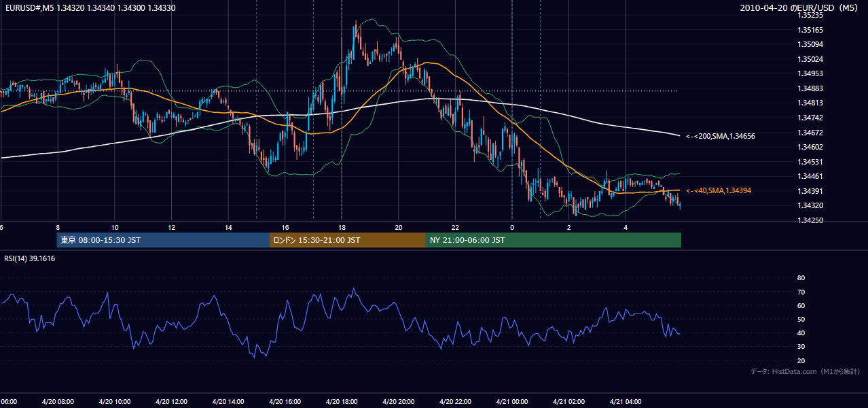The width and height of the screenshot is (868, 408).
Task: Click the RSI 50 level label
Action: (801, 319)
